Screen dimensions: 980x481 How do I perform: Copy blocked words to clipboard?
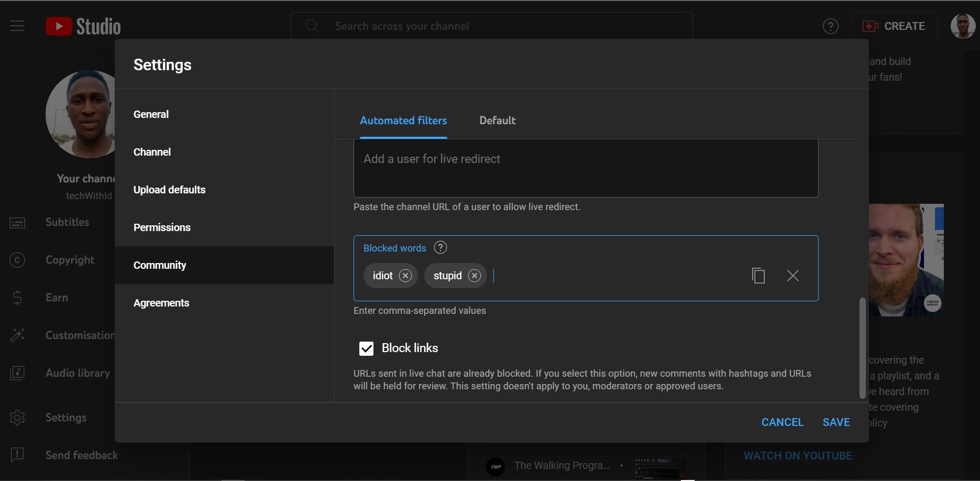[x=758, y=276]
